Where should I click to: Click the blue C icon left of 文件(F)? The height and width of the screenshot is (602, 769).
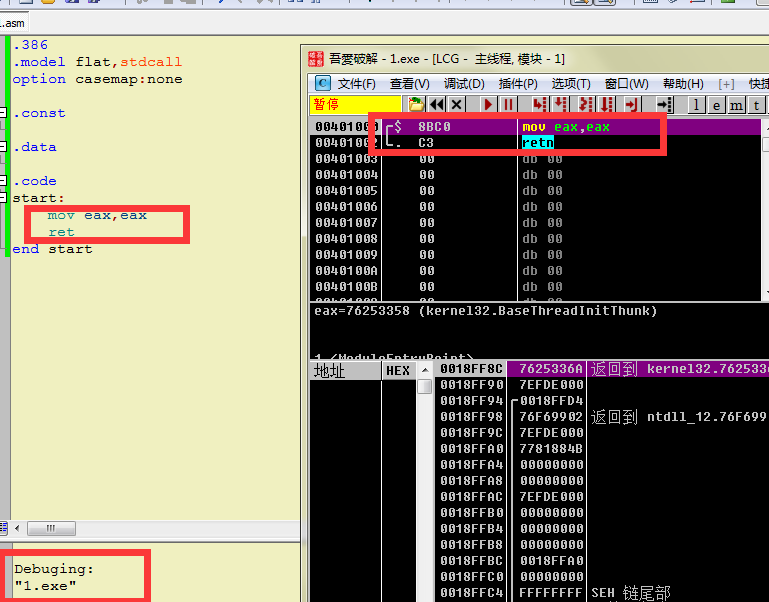pyautogui.click(x=322, y=83)
